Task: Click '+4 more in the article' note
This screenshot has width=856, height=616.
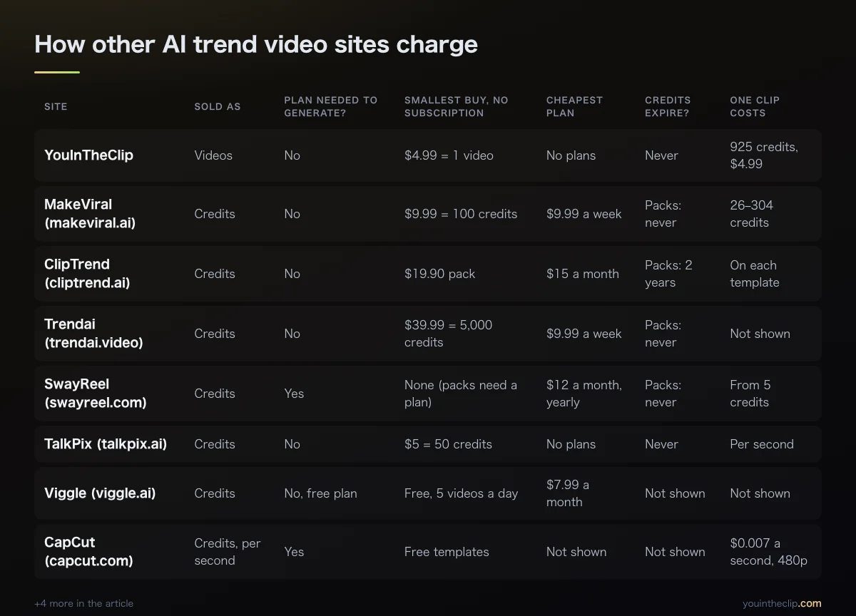Action: point(83,603)
